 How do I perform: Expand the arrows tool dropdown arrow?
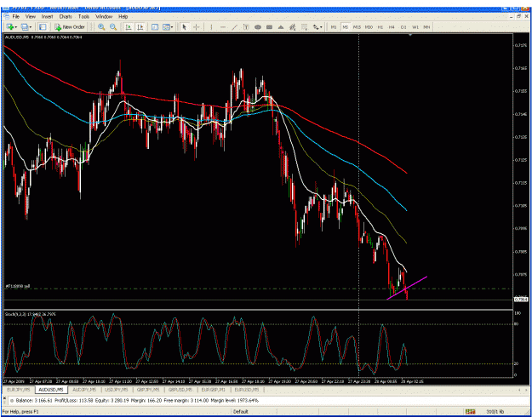tap(321, 27)
